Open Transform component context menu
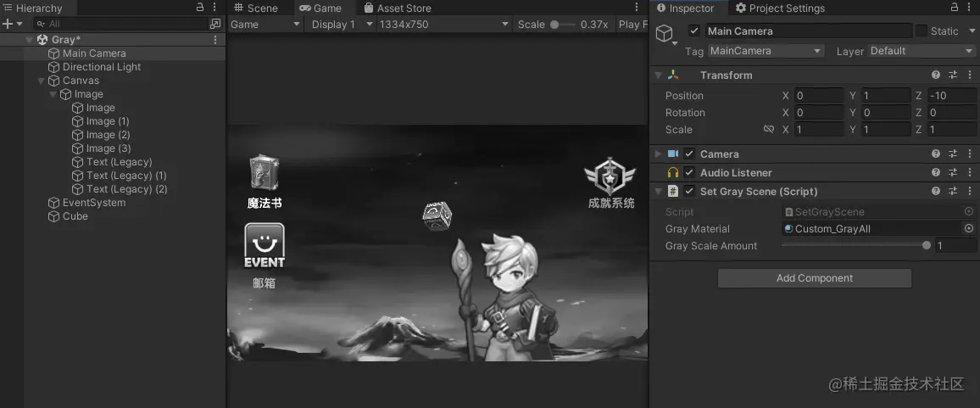Screen dimensions: 980x408 point(969,75)
